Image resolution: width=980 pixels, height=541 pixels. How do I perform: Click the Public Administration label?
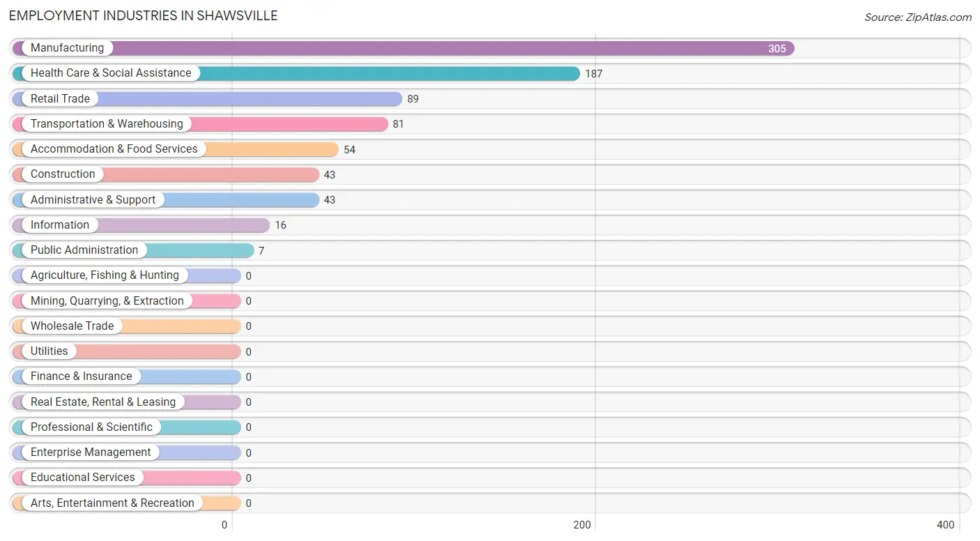[x=84, y=250]
